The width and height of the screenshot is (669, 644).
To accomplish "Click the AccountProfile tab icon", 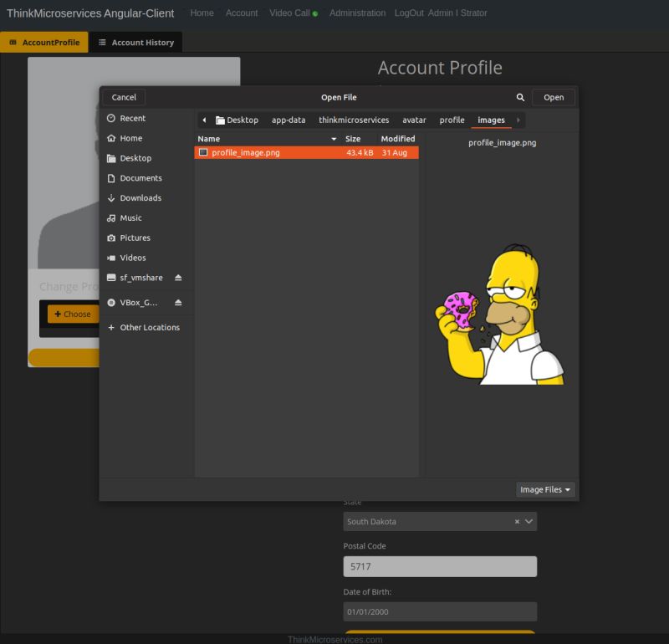I will pos(12,40).
